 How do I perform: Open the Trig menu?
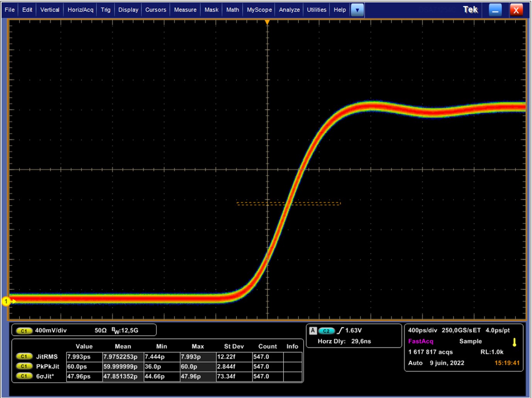[x=105, y=10]
